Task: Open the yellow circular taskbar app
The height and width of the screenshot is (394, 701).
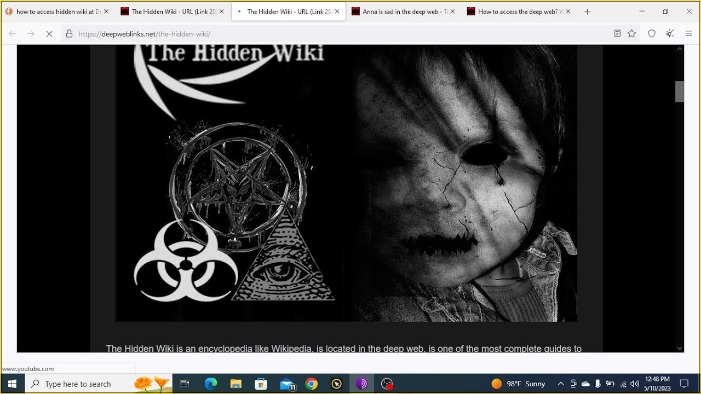Action: coord(337,384)
